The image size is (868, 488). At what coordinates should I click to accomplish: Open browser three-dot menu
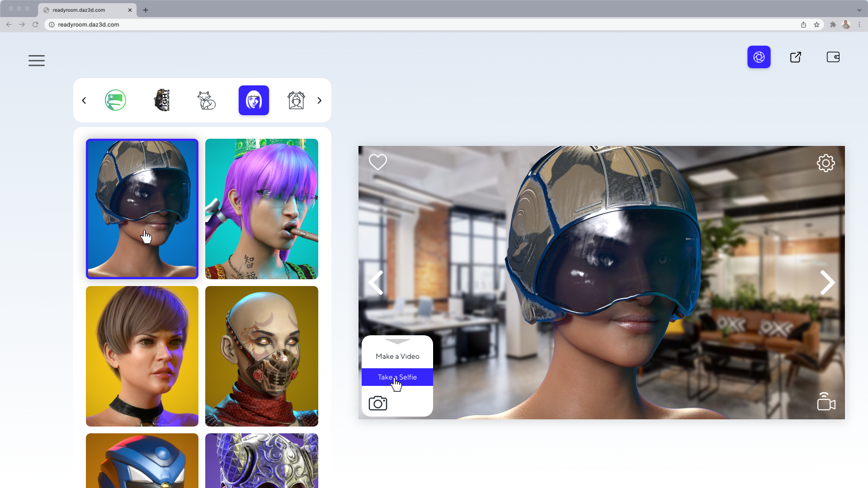(859, 24)
